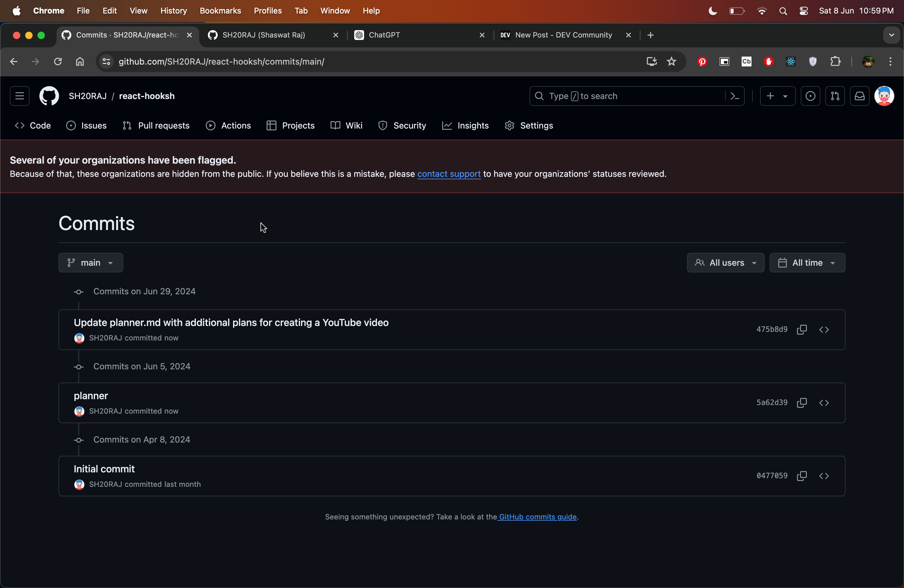The image size is (904, 588).
Task: Open Chrome extensions puzzle icon
Action: tap(835, 62)
